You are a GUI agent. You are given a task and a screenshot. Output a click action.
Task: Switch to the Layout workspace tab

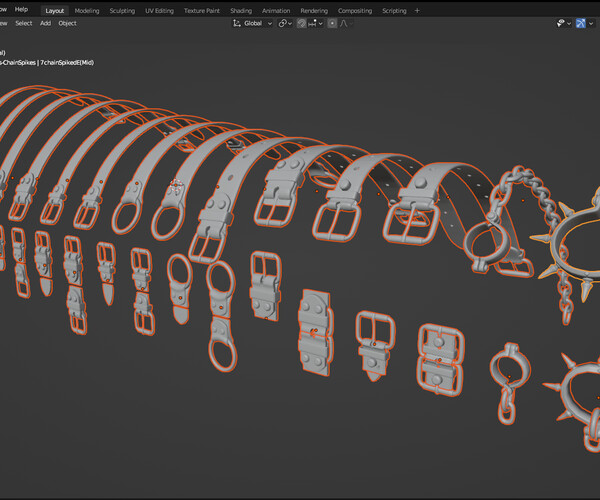[55, 11]
